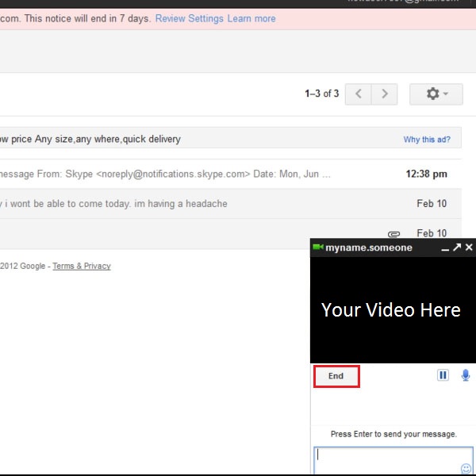The image size is (476, 476).
Task: Open the Learn more link
Action: click(251, 18)
